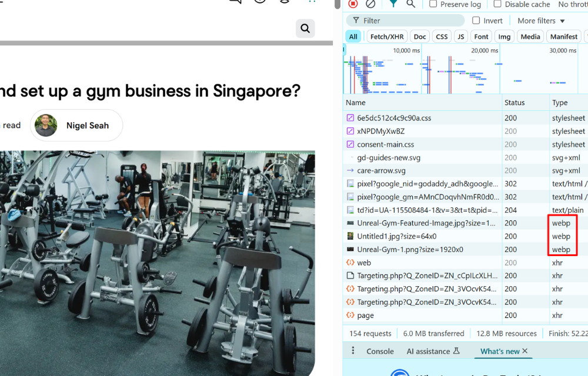Filter requests by Fetch/XHR type

coord(386,36)
